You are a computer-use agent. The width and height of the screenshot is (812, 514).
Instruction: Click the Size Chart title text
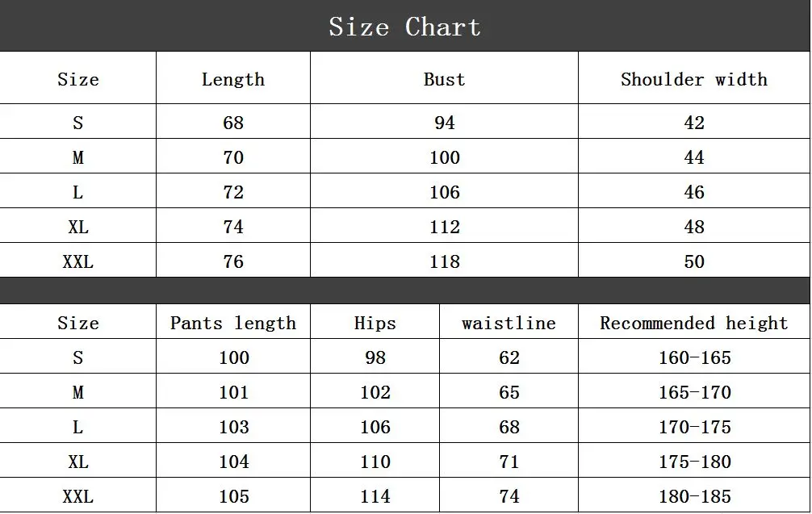[x=404, y=27]
